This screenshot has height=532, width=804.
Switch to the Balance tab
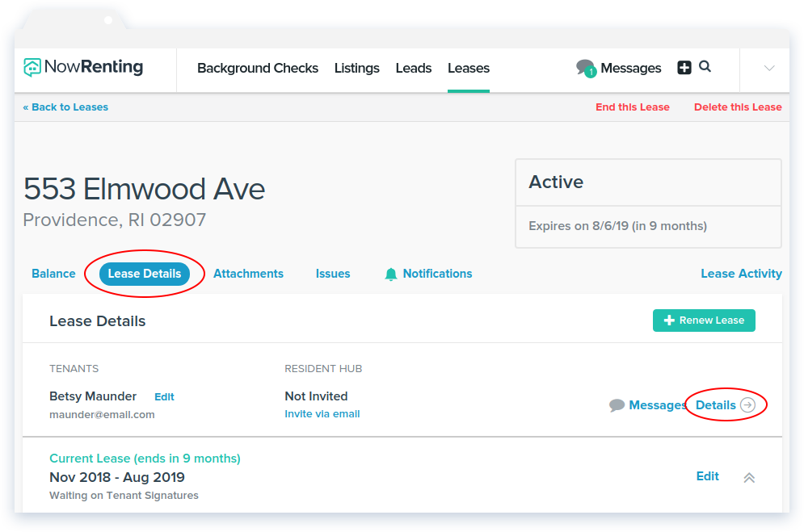point(53,274)
